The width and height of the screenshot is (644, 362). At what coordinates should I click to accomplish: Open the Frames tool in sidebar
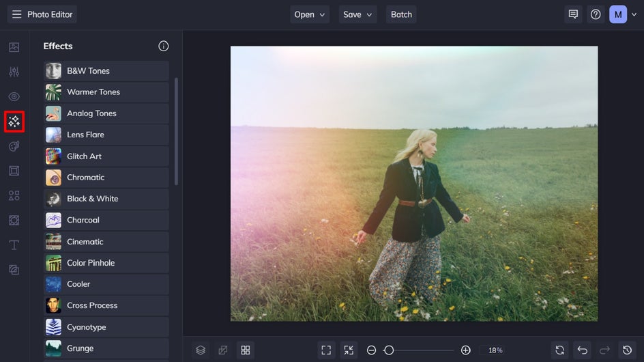click(x=14, y=171)
